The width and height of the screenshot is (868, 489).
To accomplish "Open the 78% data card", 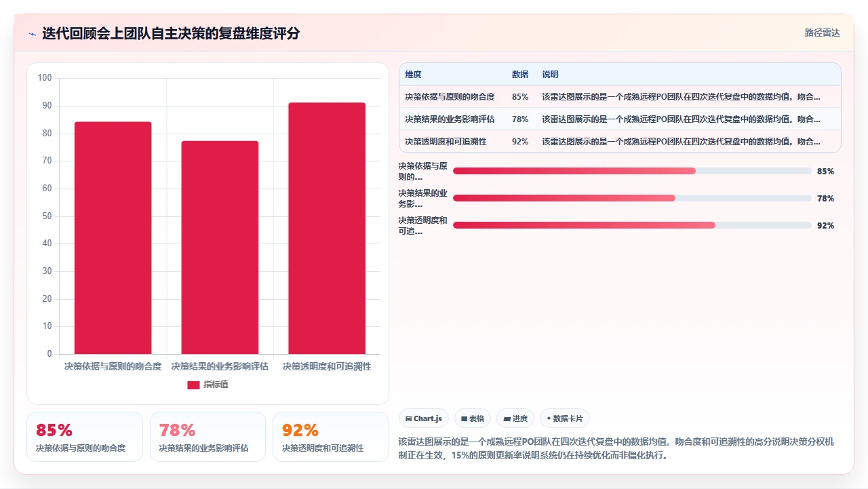I will point(208,437).
